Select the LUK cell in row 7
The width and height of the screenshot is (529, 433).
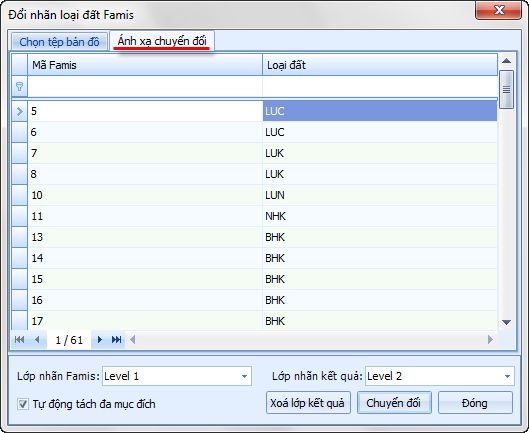click(x=380, y=153)
